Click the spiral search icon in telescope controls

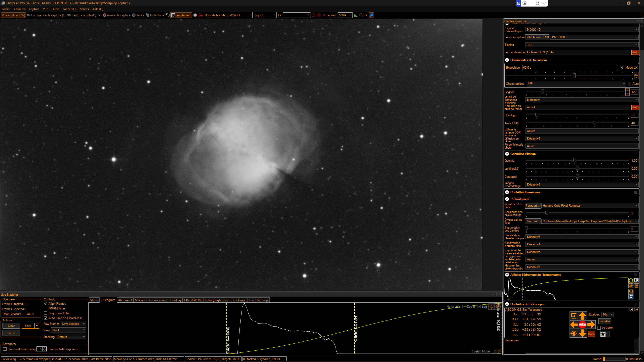coord(574,316)
